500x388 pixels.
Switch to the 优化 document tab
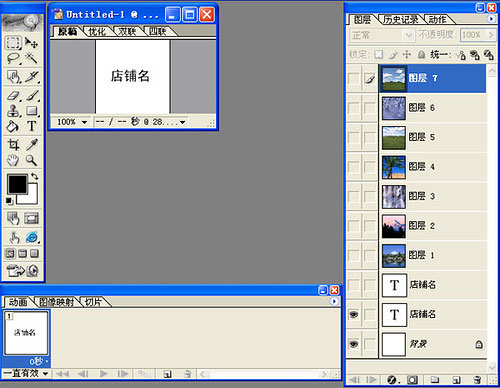[97, 32]
